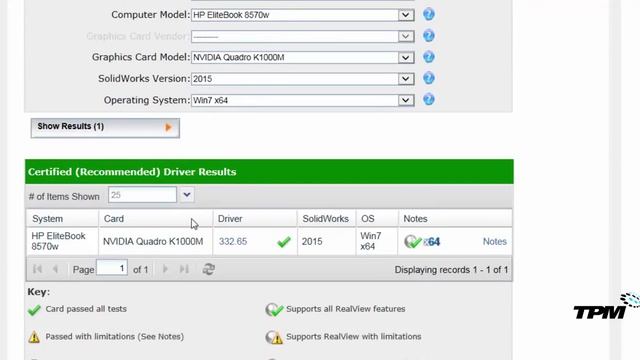Click the 'SolidWorks Version:' label
This screenshot has height=360, width=640.
(x=144, y=78)
